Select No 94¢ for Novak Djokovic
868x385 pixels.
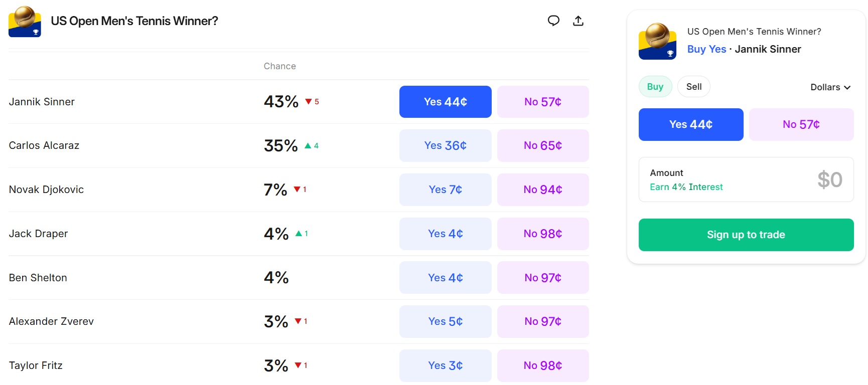pos(542,189)
